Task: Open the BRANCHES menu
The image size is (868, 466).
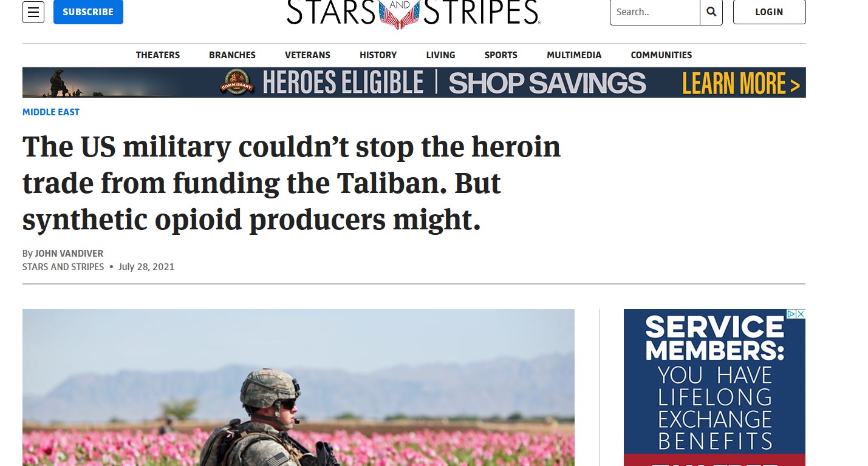Action: 232,55
